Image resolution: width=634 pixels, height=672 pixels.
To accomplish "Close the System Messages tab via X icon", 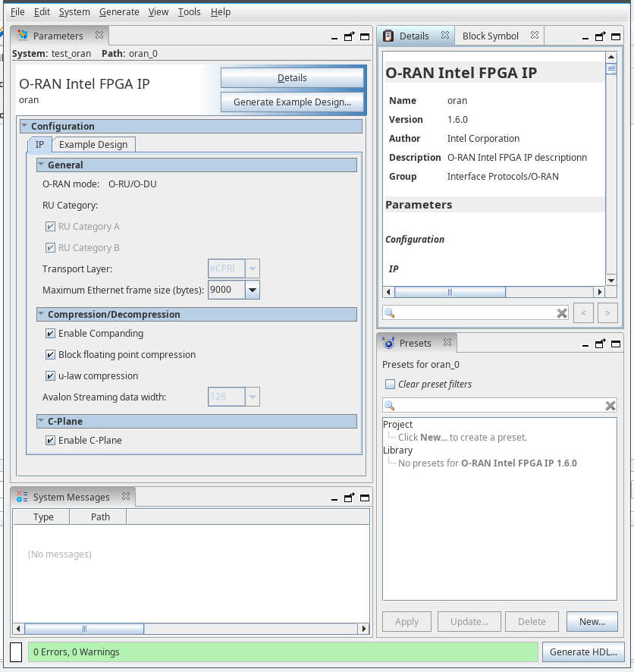I will 126,496.
